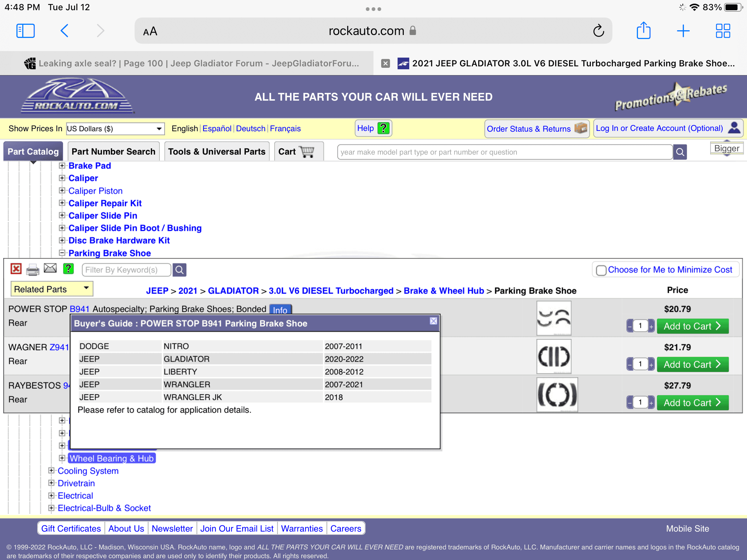Expand the Electrical-Bulb & Socket category
747x560 pixels.
click(x=51, y=508)
